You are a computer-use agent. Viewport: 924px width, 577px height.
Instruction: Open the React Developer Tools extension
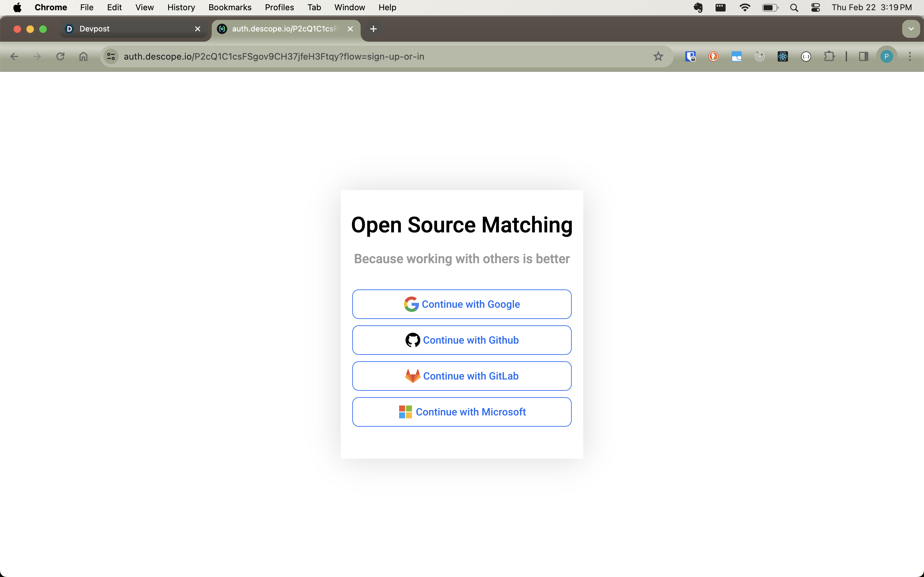pos(783,56)
